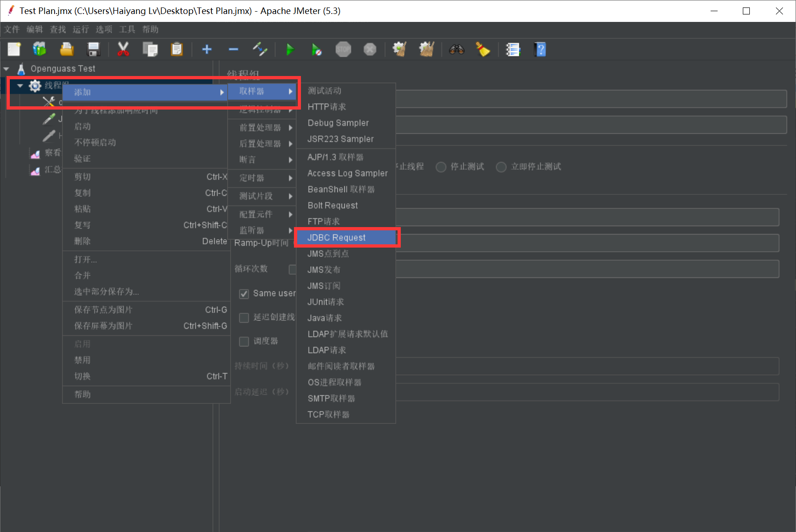Image resolution: width=796 pixels, height=532 pixels.
Task: Click the green Start run icon
Action: 290,49
